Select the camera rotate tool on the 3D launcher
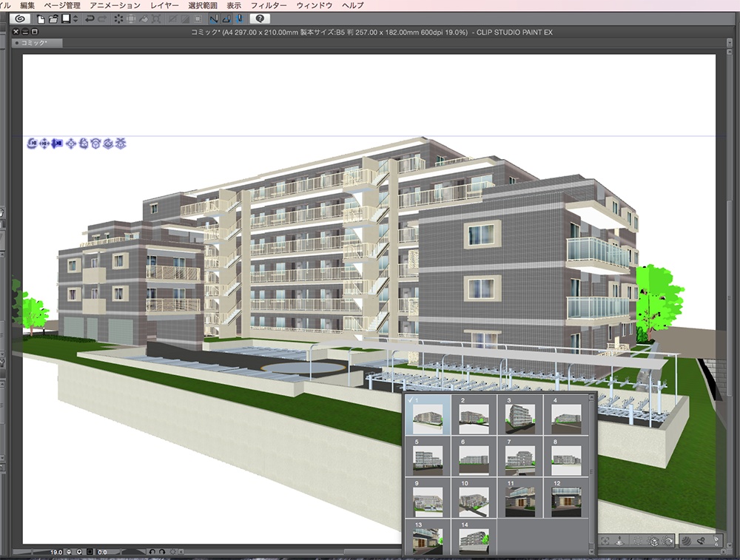The image size is (740, 560). (33, 144)
